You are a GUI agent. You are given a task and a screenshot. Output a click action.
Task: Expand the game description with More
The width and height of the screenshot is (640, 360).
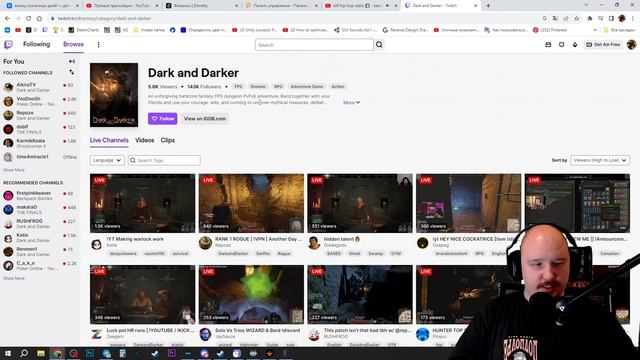pos(351,102)
